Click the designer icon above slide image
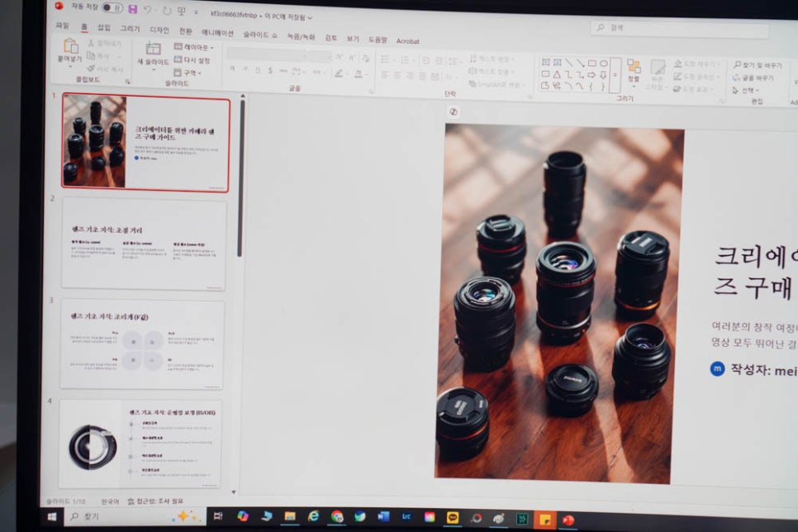 [x=453, y=112]
